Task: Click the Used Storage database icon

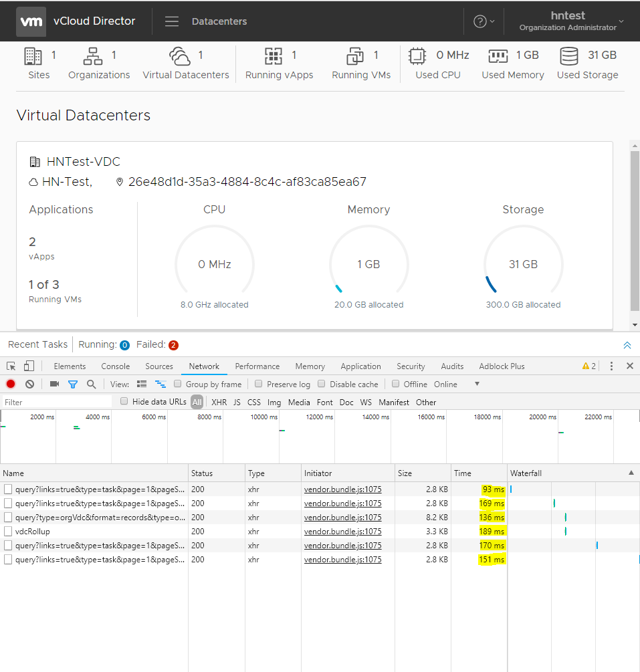Action: pos(569,56)
